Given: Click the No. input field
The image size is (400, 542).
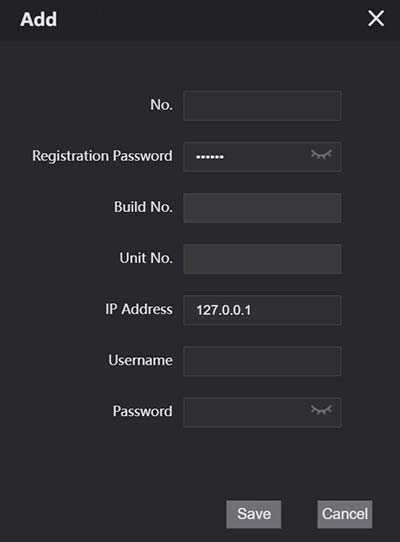Looking at the screenshot, I should tap(262, 106).
